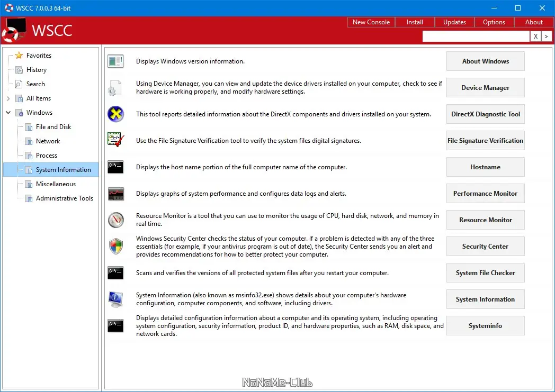Screen dimensions: 555x392
Task: Focus the search input field
Action: 476,36
